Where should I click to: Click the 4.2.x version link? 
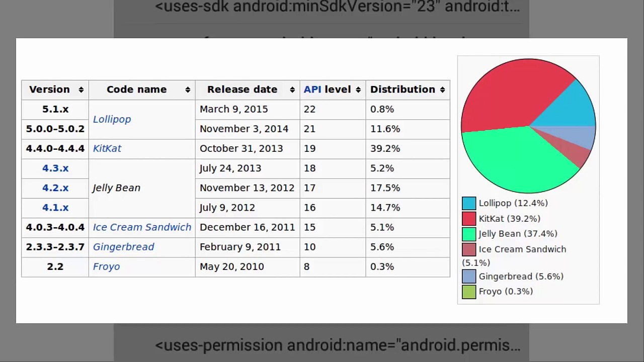55,188
